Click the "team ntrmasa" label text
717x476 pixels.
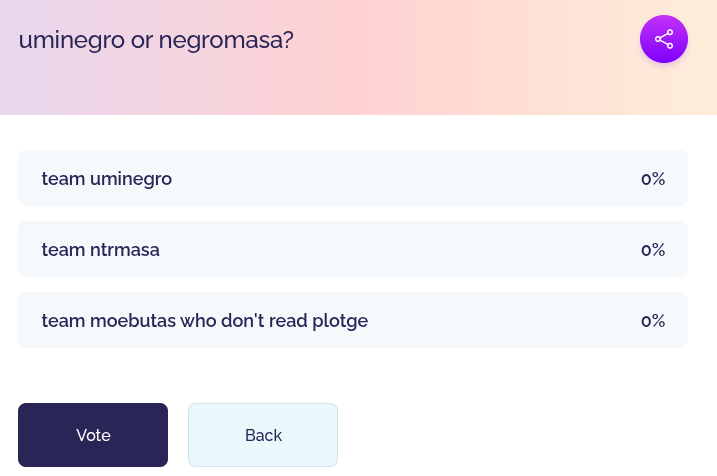coord(101,250)
